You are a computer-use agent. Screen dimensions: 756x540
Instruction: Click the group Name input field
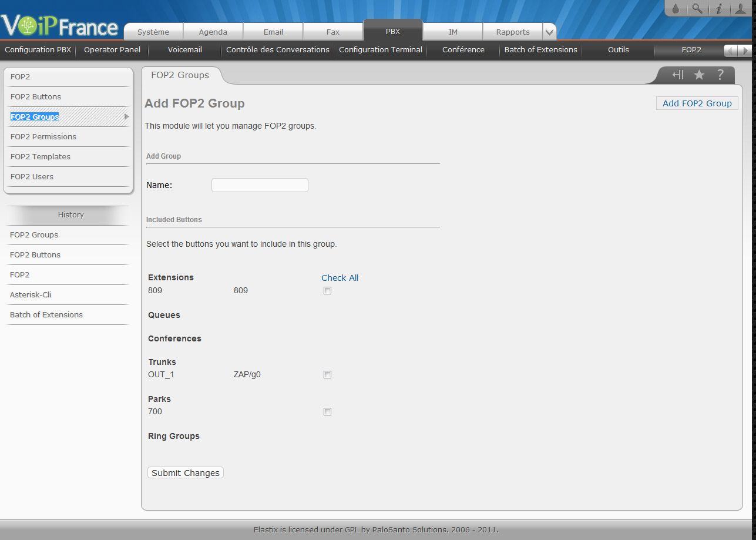point(260,185)
